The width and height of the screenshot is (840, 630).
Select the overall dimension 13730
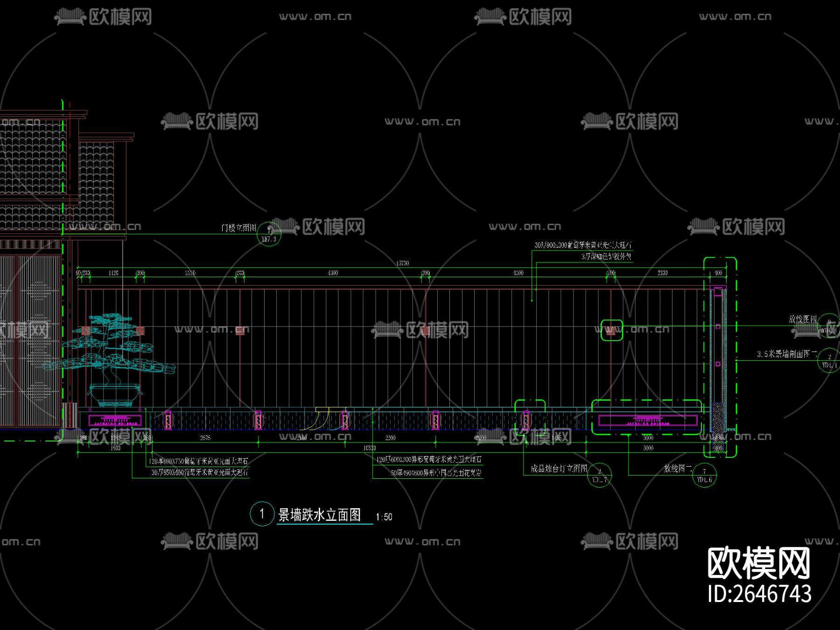pyautogui.click(x=403, y=263)
